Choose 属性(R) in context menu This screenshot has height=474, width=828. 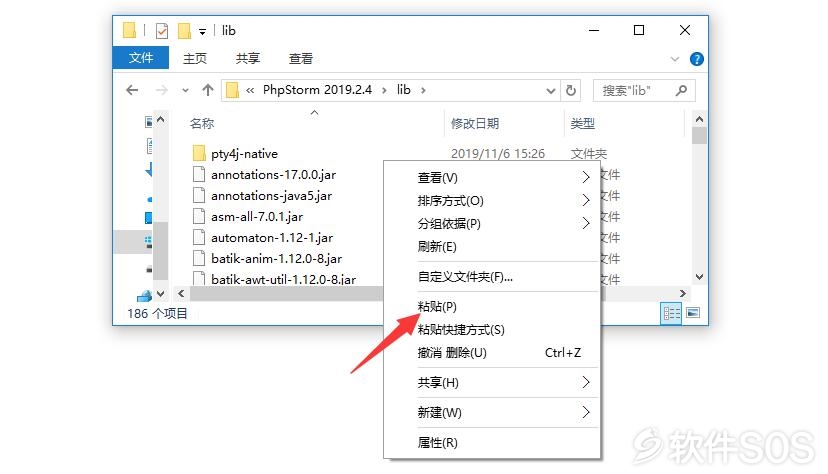pyautogui.click(x=492, y=443)
